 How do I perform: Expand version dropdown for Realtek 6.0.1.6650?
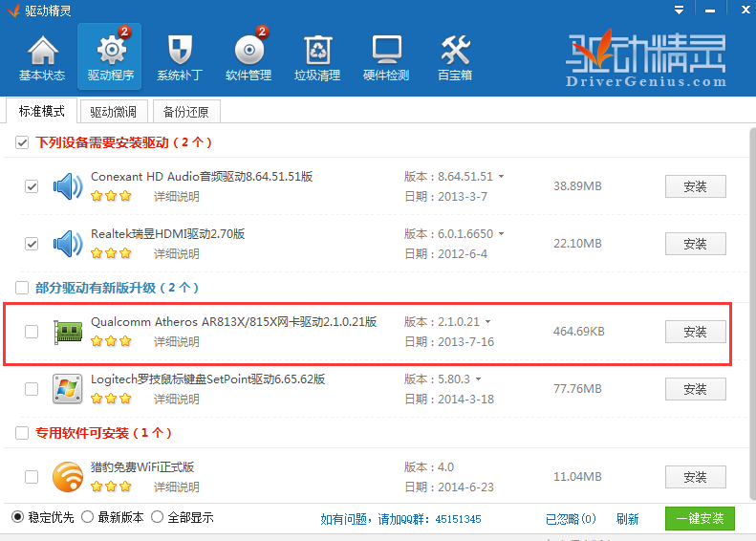pos(502,234)
